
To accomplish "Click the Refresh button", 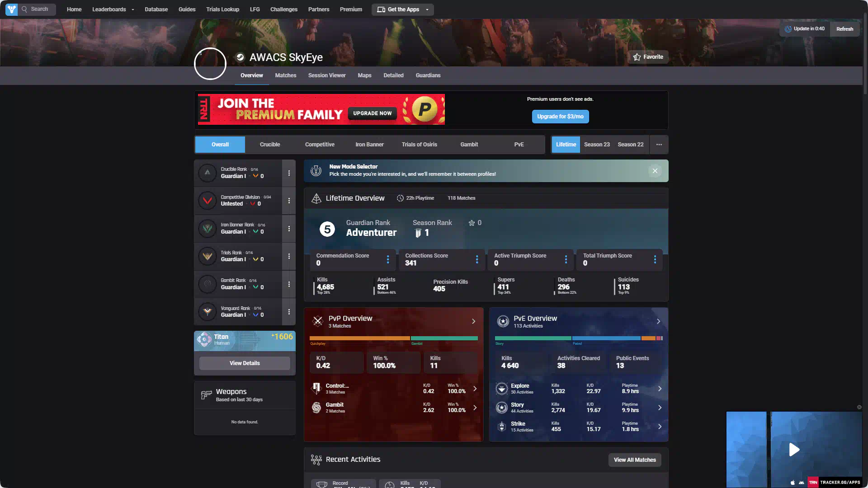I will [844, 29].
